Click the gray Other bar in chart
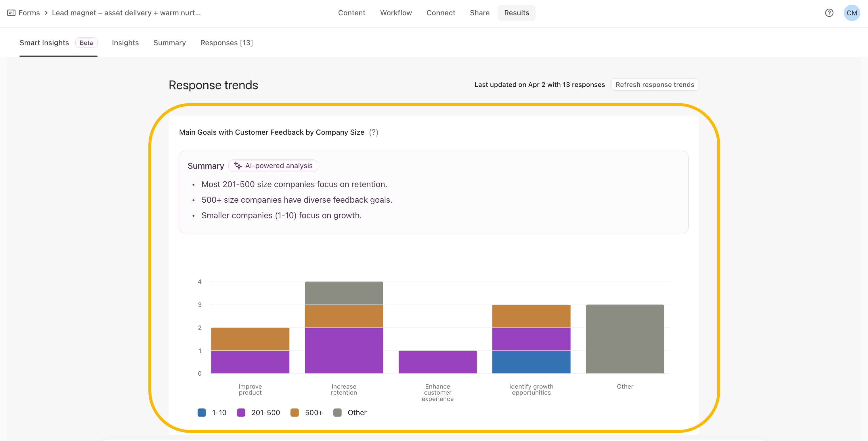Viewport: 868px width, 441px height. pyautogui.click(x=625, y=339)
